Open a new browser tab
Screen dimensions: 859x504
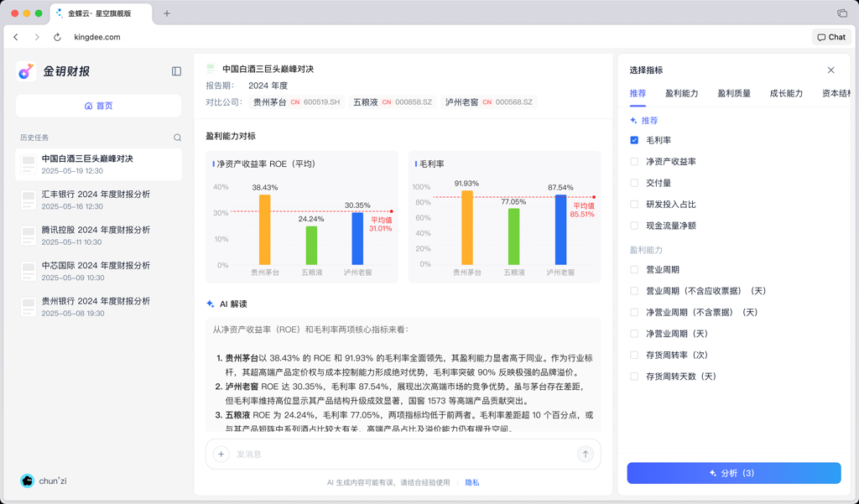tap(167, 13)
